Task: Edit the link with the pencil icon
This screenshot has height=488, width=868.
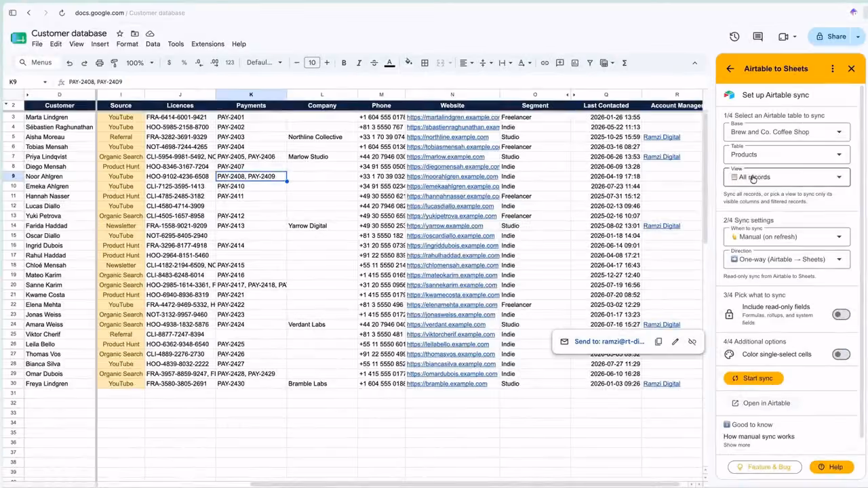Action: [675, 342]
